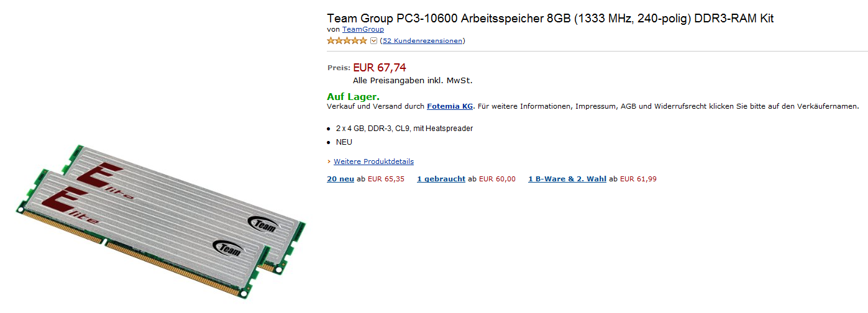Screen dimensions: 868x313
Task: View the 1 gebraucht offer
Action: point(441,179)
